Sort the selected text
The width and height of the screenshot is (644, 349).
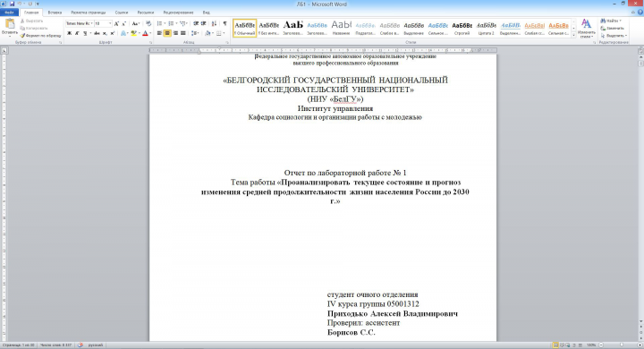point(214,23)
